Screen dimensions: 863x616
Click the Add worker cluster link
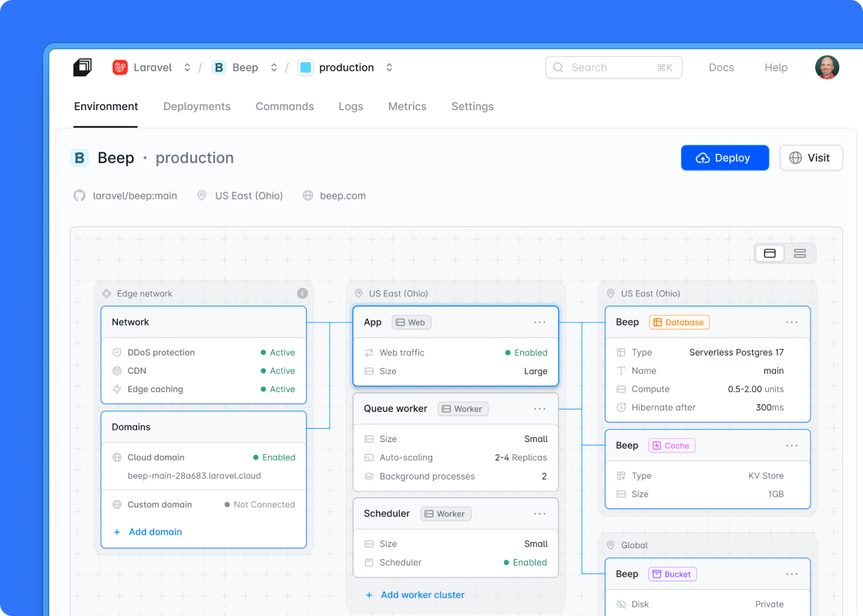[422, 594]
